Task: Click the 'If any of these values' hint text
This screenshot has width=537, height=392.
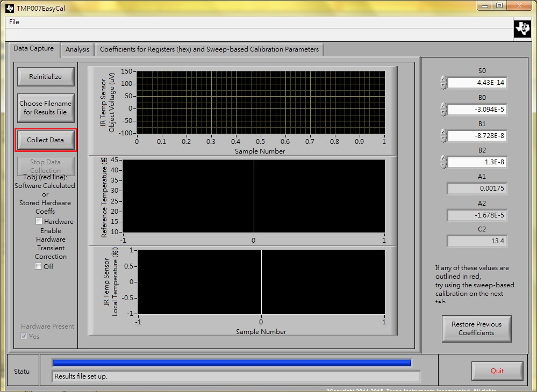Action: click(475, 285)
